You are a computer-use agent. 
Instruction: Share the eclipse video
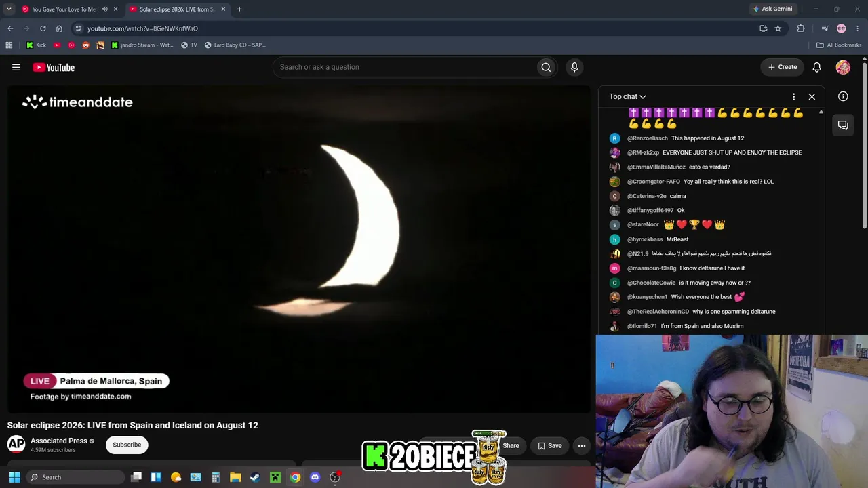click(511, 445)
